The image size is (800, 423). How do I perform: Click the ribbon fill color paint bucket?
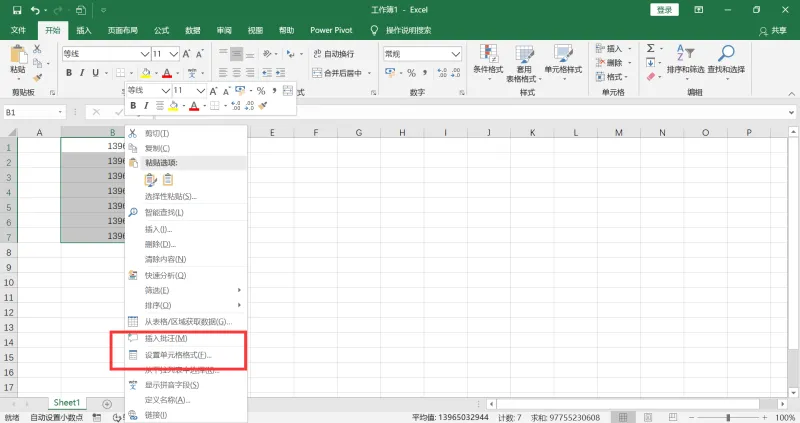[x=146, y=73]
